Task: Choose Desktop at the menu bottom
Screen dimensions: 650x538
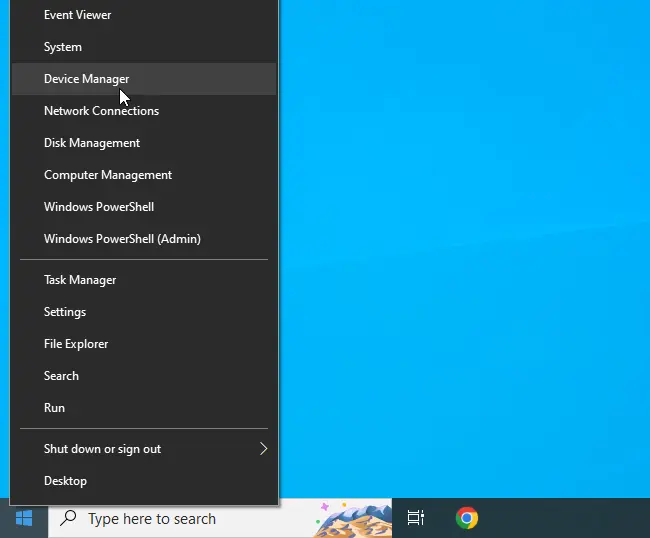Action: click(144, 480)
